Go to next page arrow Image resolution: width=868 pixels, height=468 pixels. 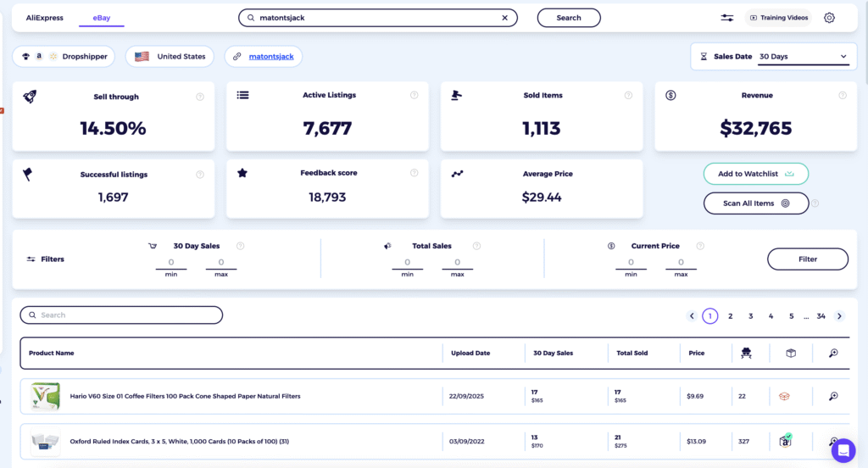(839, 316)
